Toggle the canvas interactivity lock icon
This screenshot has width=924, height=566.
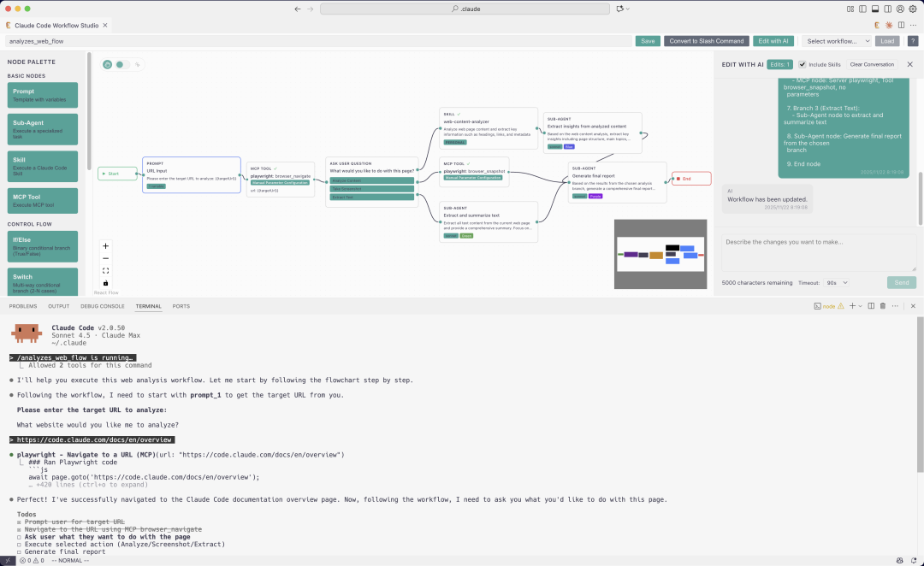pyautogui.click(x=106, y=283)
